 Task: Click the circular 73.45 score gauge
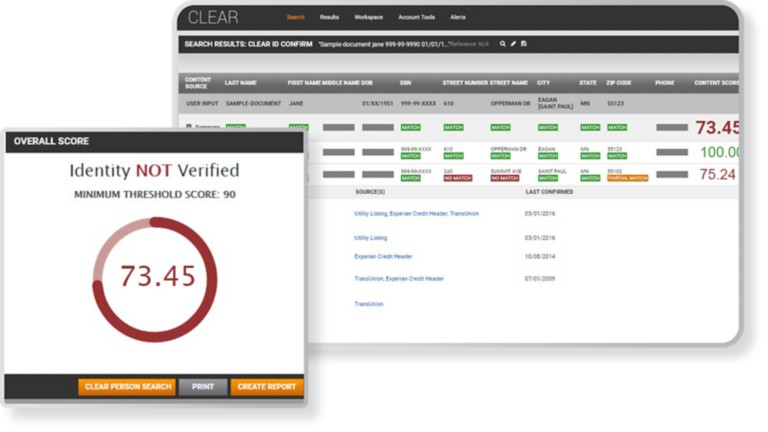pos(155,279)
